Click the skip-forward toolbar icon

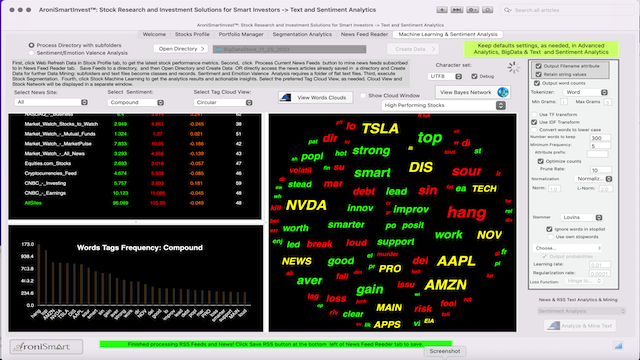457,10
